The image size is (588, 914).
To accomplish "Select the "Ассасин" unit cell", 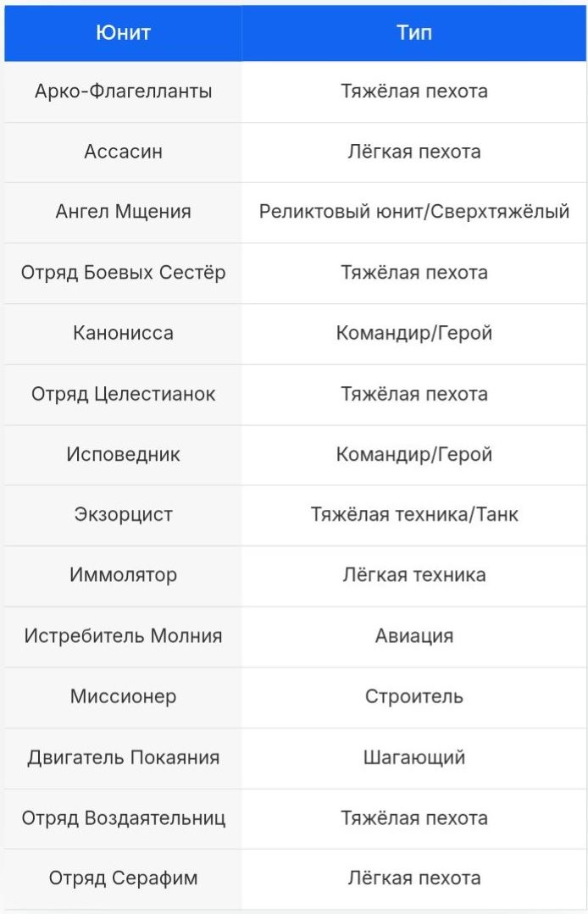I will tap(123, 152).
